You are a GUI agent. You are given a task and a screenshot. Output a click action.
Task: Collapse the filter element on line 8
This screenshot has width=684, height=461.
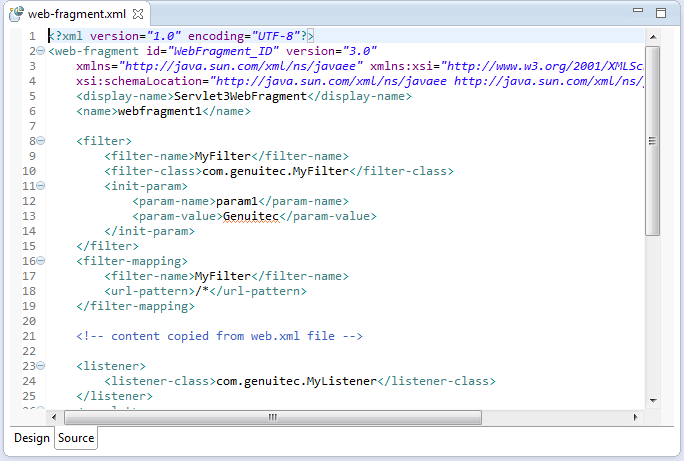coord(40,141)
